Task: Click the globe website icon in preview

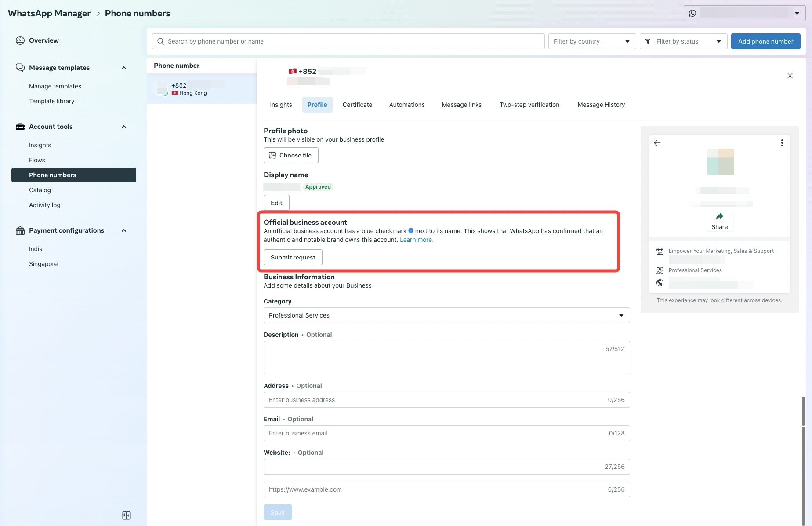Action: [x=660, y=283]
